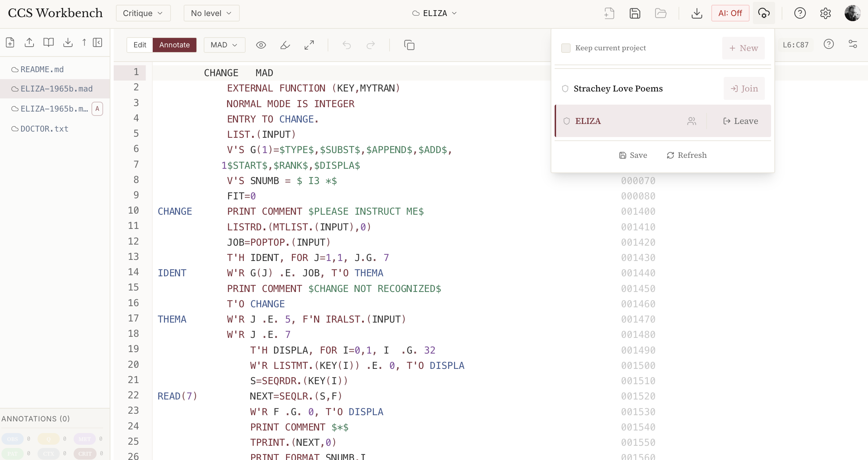
Task: Collapse the file sidebar panel icon
Action: coord(97,42)
